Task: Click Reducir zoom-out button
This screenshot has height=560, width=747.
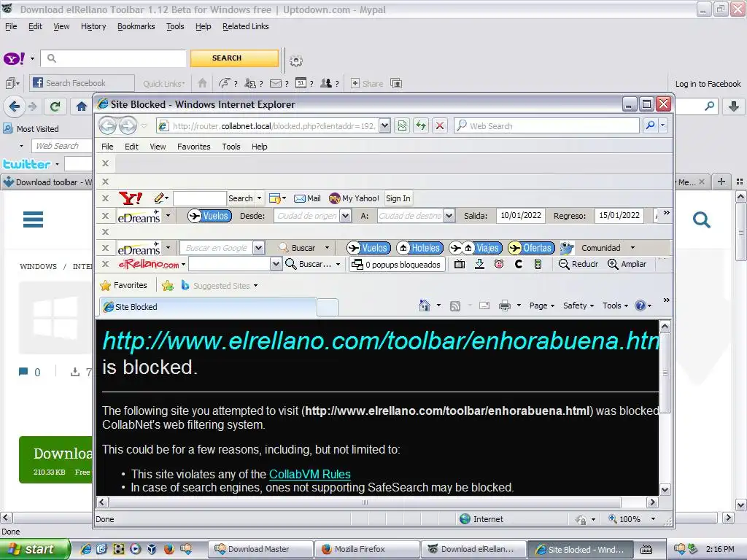Action: click(x=578, y=264)
